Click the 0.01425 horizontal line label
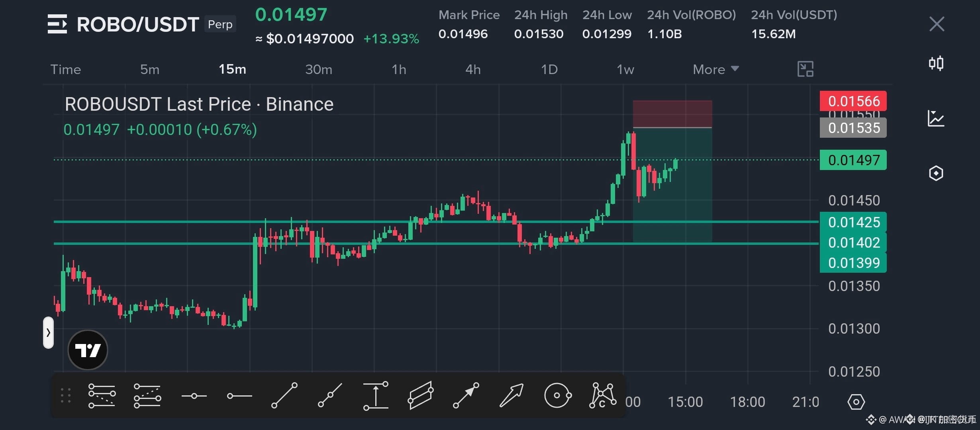980x430 pixels. [x=853, y=222]
